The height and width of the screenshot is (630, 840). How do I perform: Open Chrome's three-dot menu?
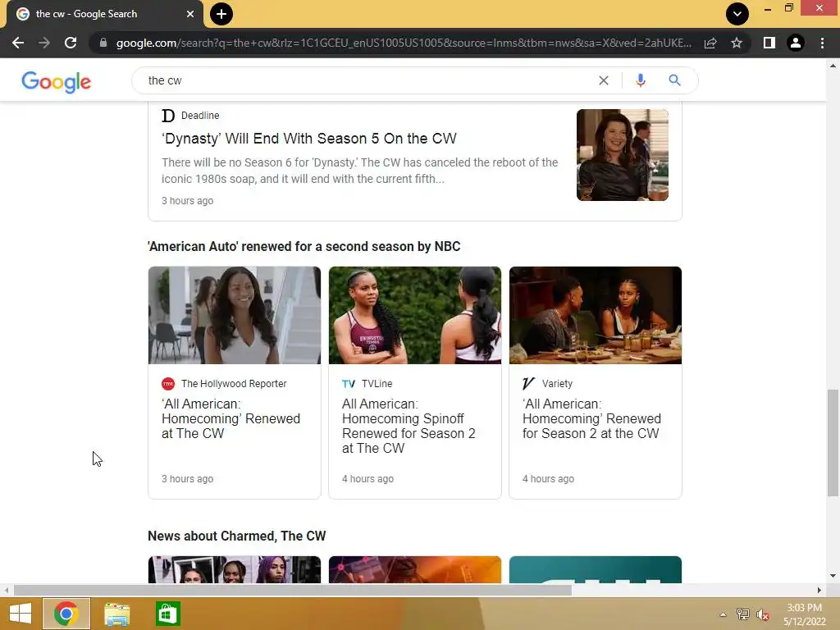coord(822,43)
